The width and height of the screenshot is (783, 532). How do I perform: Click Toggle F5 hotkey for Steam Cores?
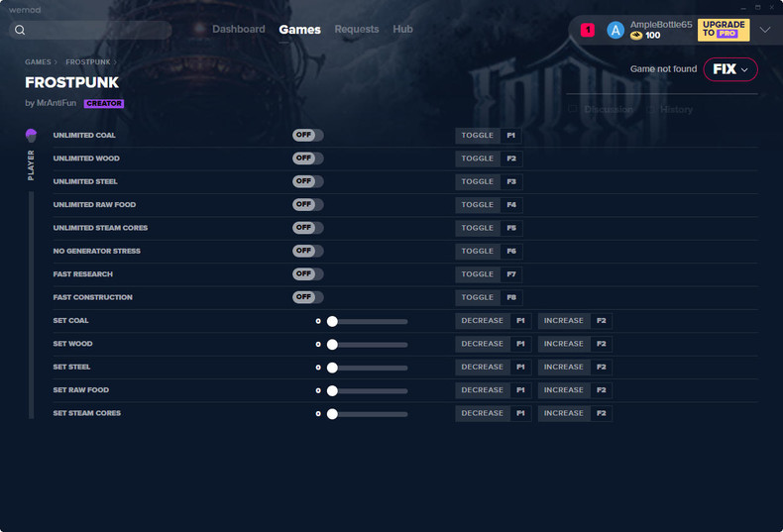click(x=489, y=228)
